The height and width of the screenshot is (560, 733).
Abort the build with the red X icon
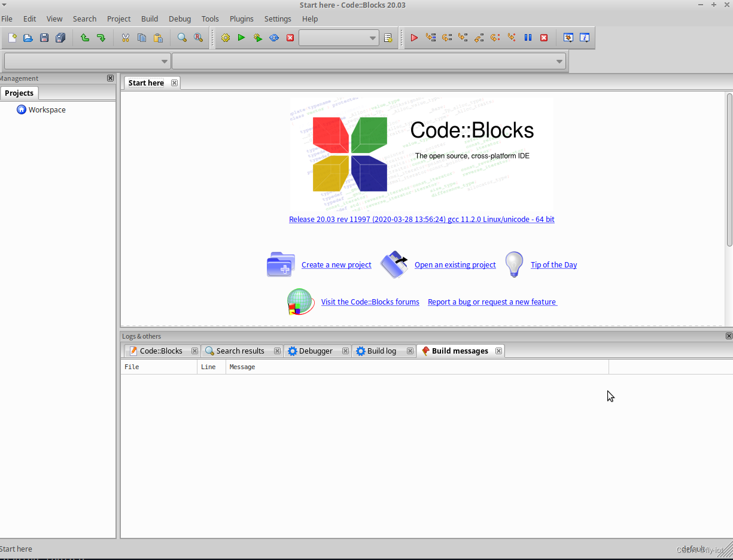[x=290, y=37]
